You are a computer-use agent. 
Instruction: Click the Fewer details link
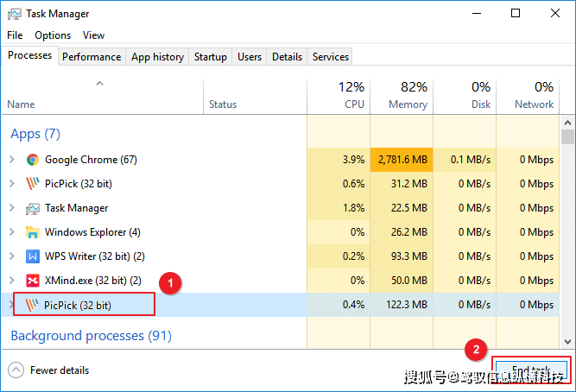point(60,370)
